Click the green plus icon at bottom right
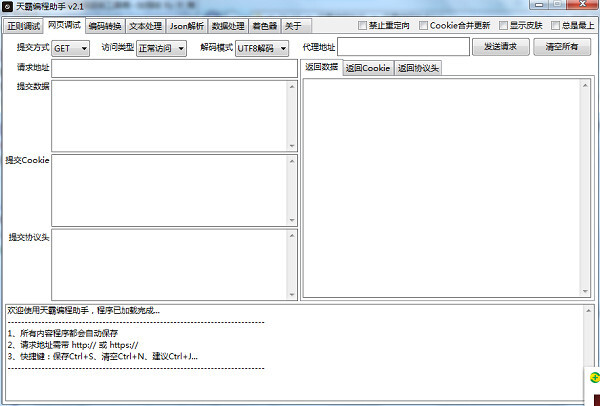Image resolution: width=600 pixels, height=406 pixels. pyautogui.click(x=595, y=377)
